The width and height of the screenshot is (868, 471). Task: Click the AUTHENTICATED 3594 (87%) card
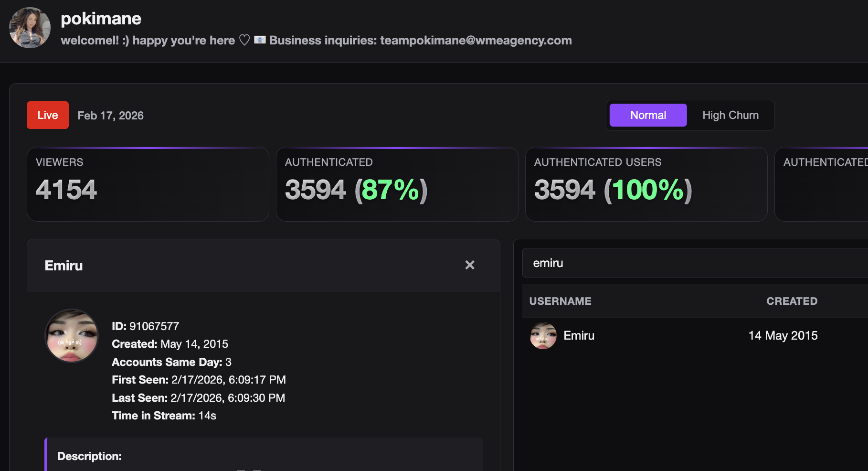coord(397,184)
